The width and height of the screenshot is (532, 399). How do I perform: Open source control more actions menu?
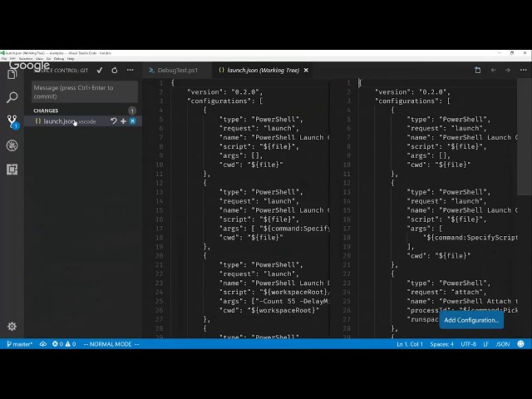click(131, 70)
